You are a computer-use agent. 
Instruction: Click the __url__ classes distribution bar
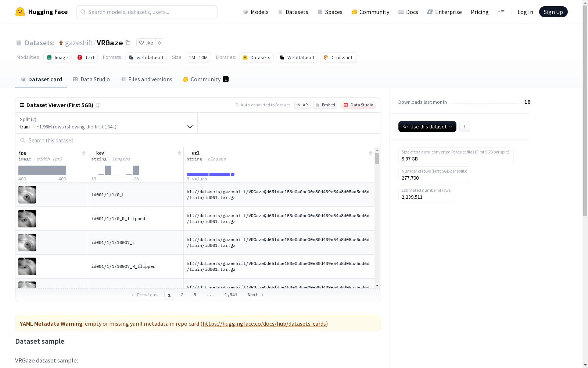211,174
